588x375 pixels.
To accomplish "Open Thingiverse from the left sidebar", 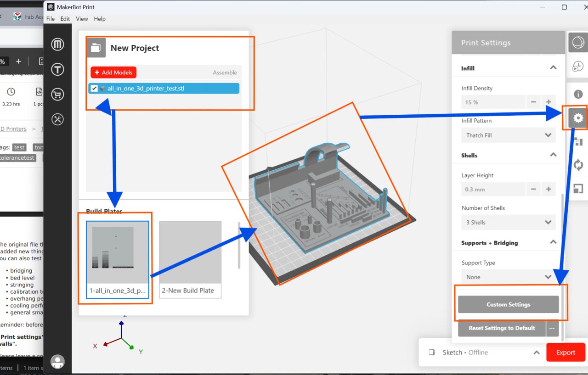I will click(x=57, y=69).
